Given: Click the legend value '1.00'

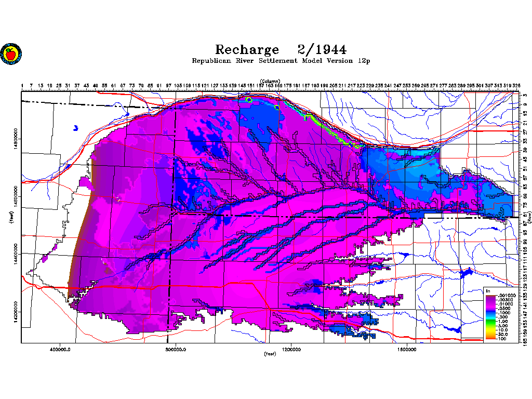Looking at the screenshot, I should pyautogui.click(x=502, y=321).
